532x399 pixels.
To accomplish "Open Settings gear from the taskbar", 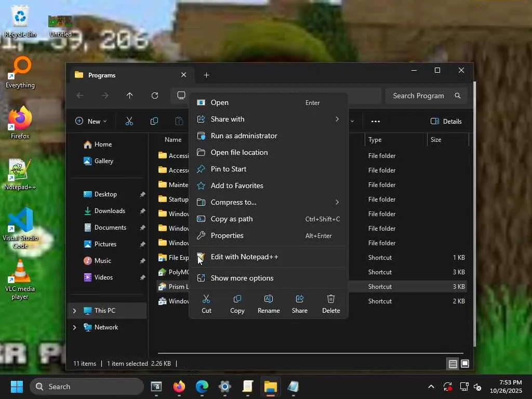I will click(224, 387).
